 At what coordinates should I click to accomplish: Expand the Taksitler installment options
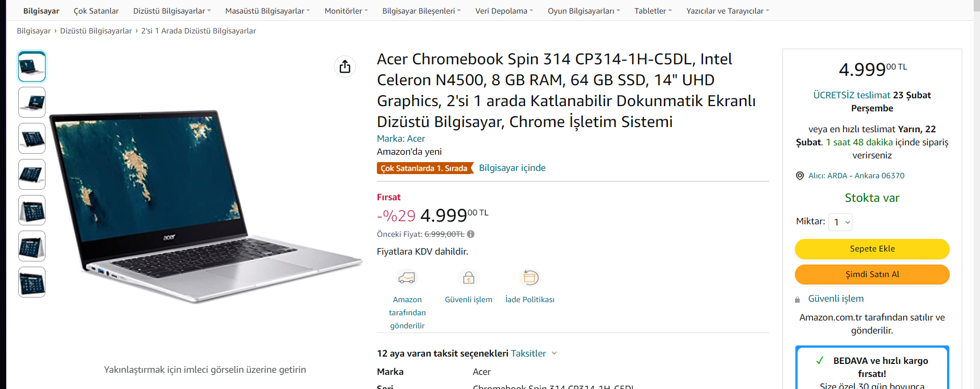(x=534, y=353)
